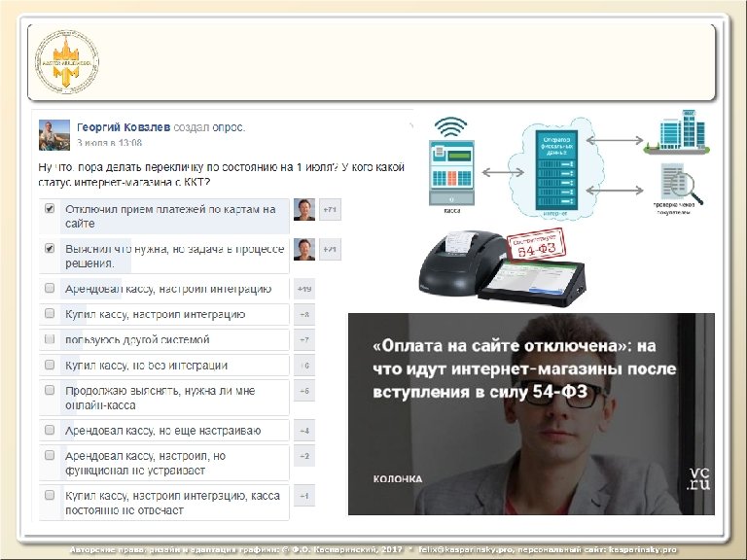Click the POS touchscreen terminal image
This screenshot has width=747, height=560.
(x=534, y=284)
